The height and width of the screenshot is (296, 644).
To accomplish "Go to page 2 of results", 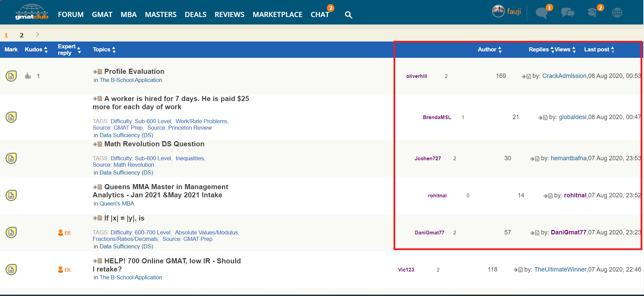I will [21, 35].
